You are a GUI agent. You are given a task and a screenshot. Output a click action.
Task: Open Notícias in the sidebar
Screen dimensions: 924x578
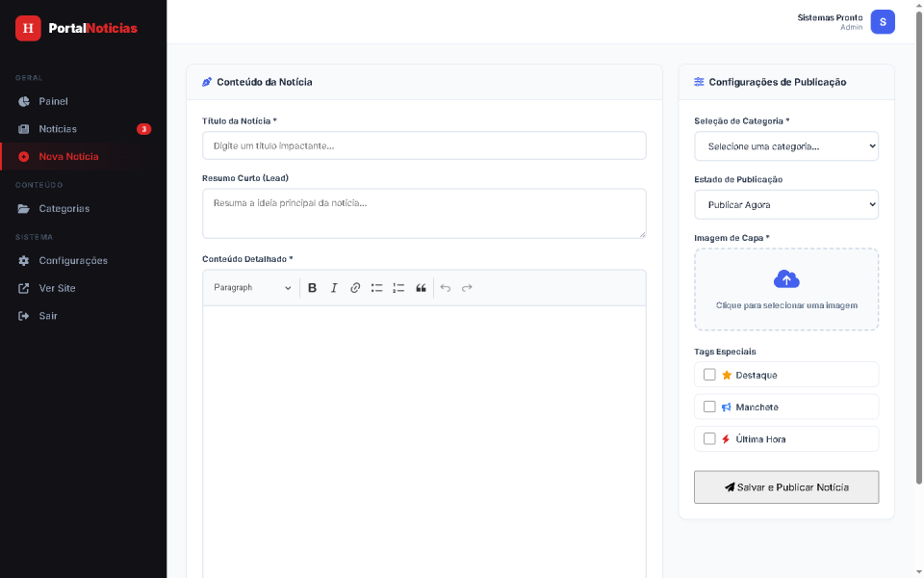coord(83,129)
